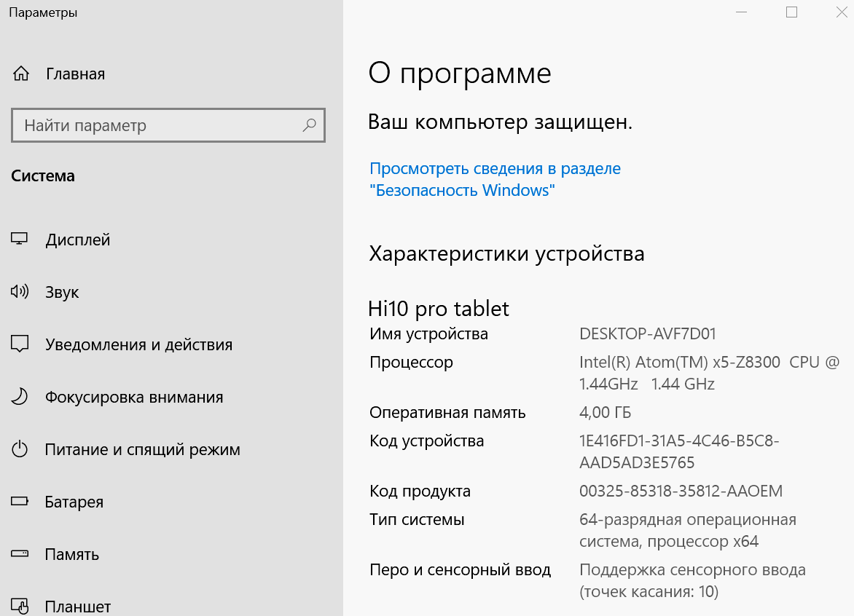This screenshot has height=616, width=854.
Task: Open Питание и спящий режим settings
Action: tap(142, 449)
